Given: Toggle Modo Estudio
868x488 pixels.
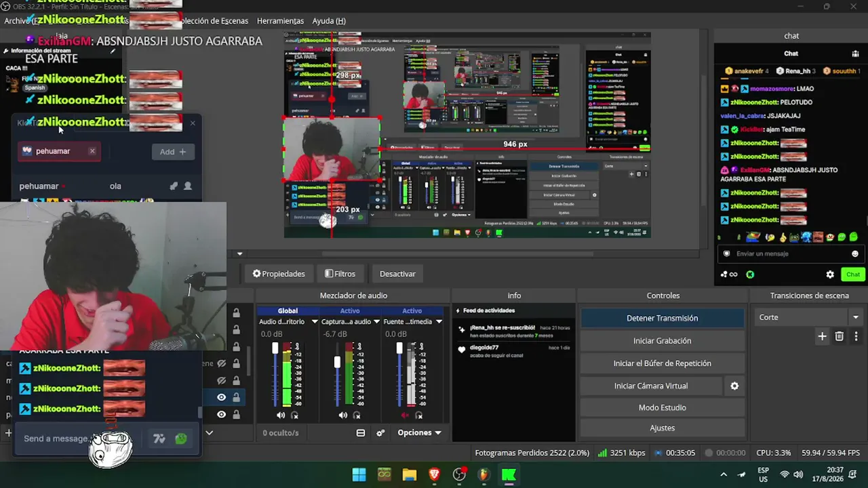Looking at the screenshot, I should pos(662,407).
